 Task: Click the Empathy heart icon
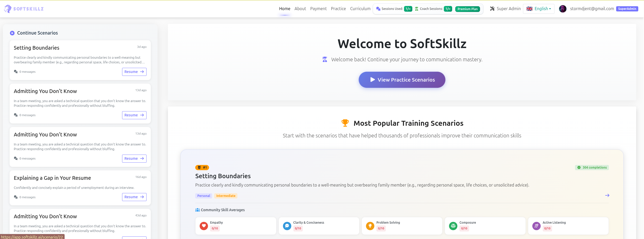coord(203,226)
